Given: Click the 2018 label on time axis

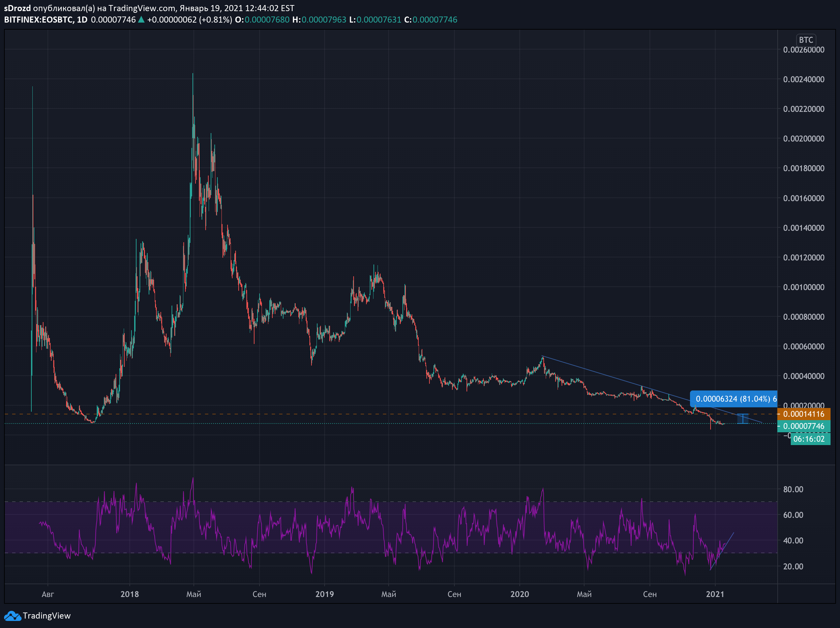Looking at the screenshot, I should (x=129, y=594).
